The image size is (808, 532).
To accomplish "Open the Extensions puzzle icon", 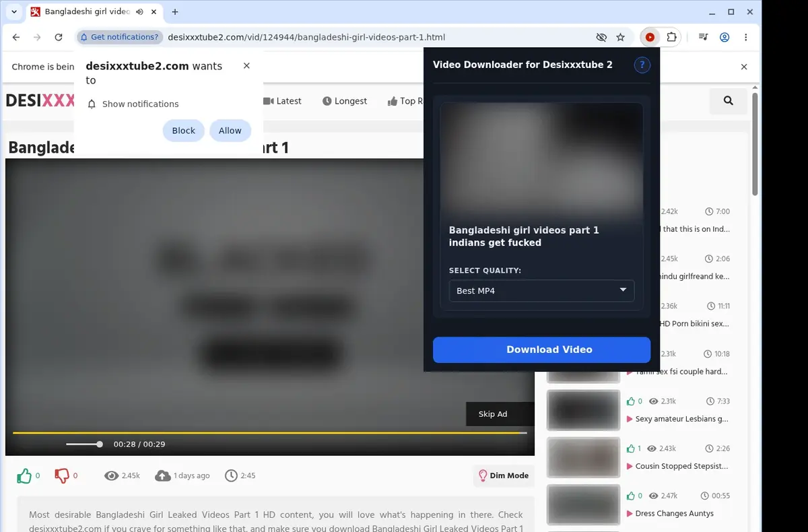I will point(671,38).
